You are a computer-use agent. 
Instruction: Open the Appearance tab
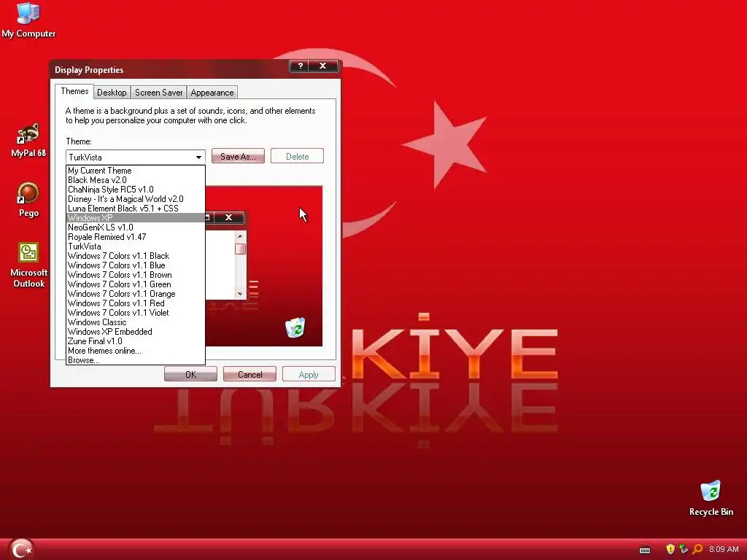(x=212, y=93)
